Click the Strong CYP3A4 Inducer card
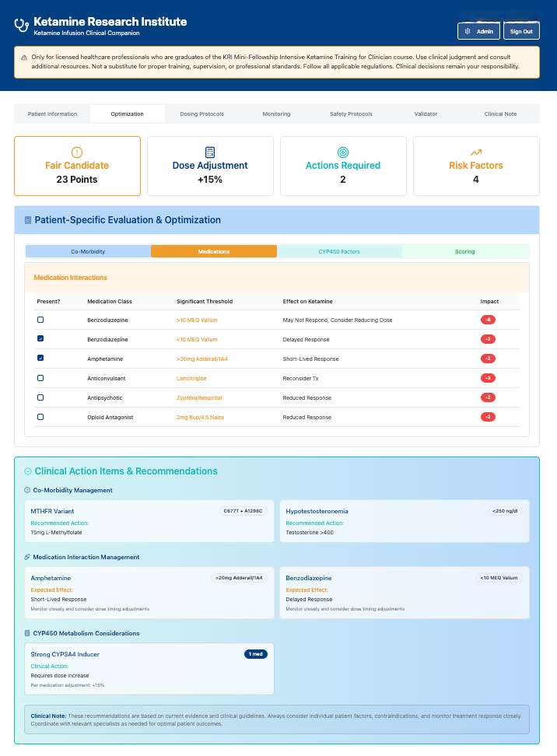 click(149, 668)
